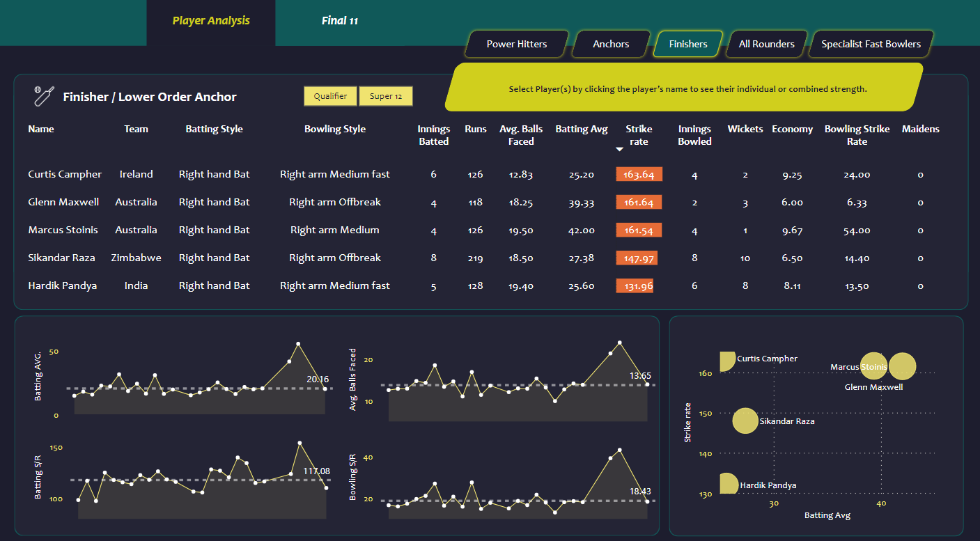Click Sikandar Raza's bubble in the scatter chart
This screenshot has height=541, width=980.
click(745, 421)
